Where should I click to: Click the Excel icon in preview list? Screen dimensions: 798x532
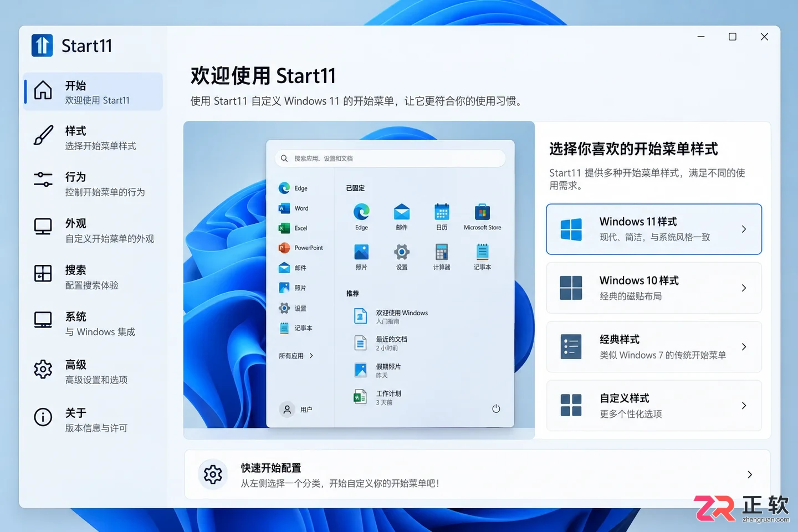pos(284,228)
